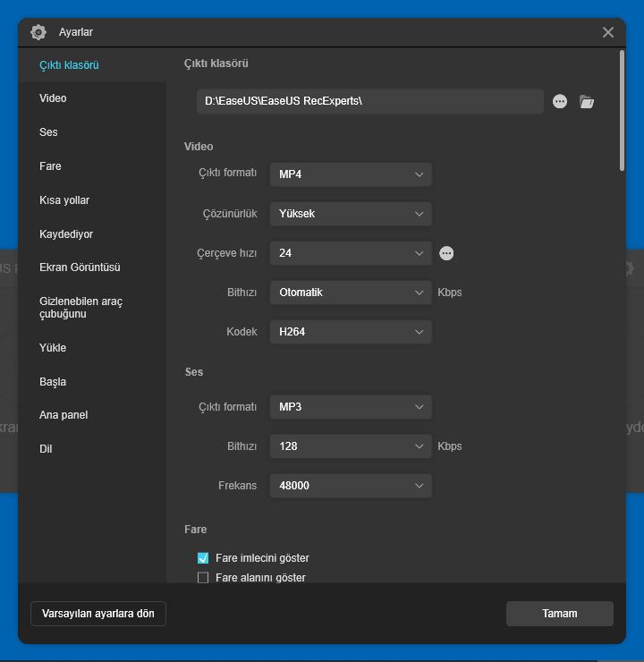Open output folder with the folder icon
The width and height of the screenshot is (644, 662).
(587, 102)
